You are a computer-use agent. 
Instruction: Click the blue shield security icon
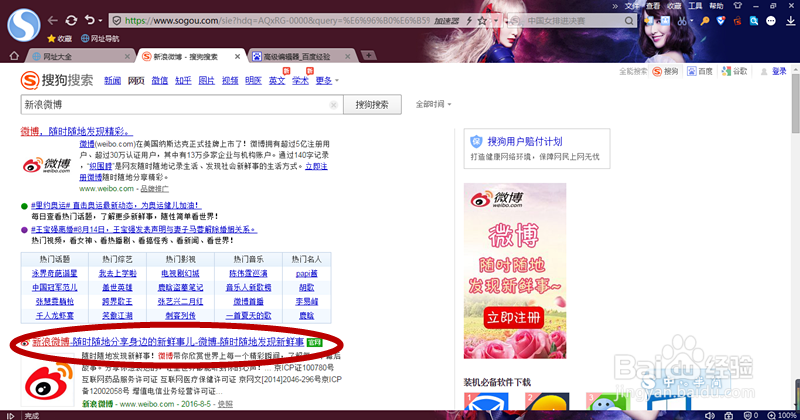tap(720, 21)
